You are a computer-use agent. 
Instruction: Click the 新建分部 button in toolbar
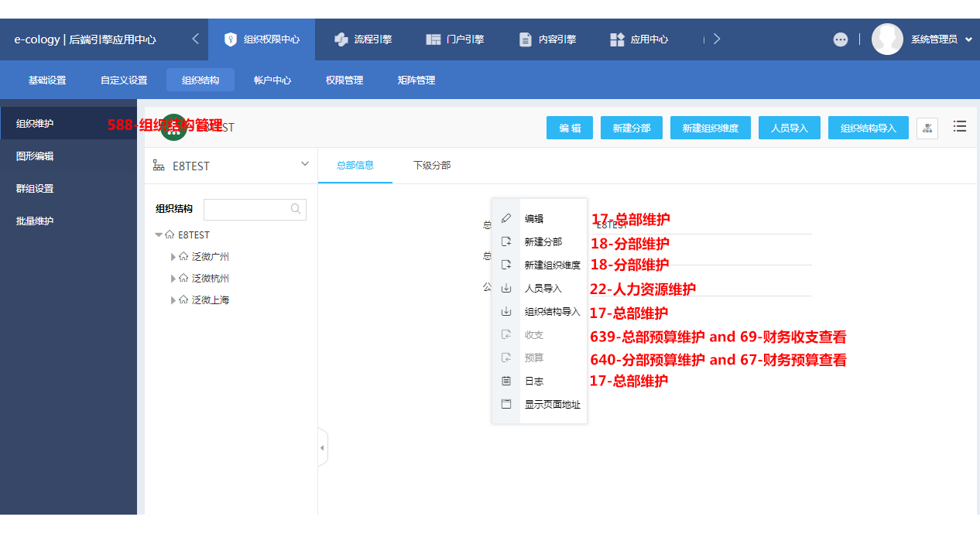pyautogui.click(x=631, y=128)
